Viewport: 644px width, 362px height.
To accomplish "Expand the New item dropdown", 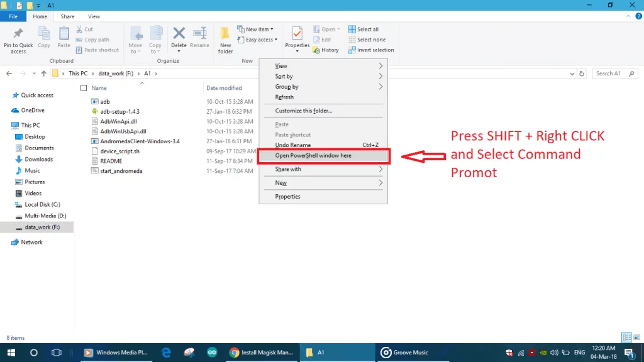I will point(256,29).
